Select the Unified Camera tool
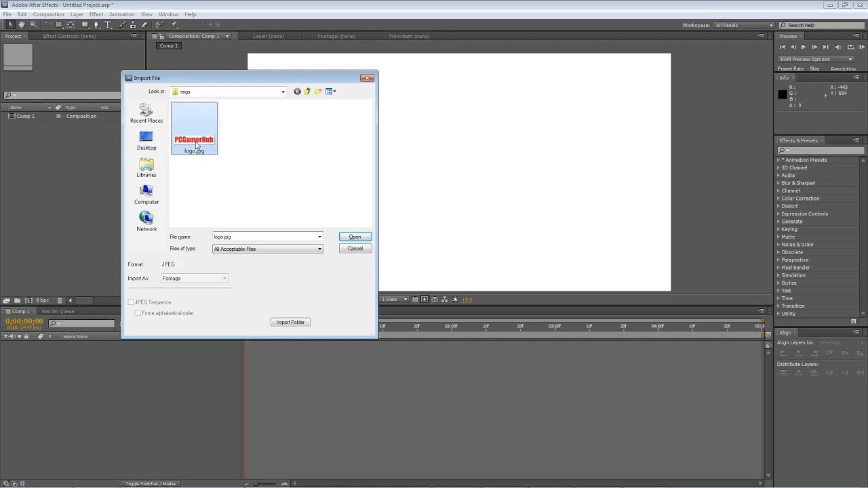 [59, 24]
